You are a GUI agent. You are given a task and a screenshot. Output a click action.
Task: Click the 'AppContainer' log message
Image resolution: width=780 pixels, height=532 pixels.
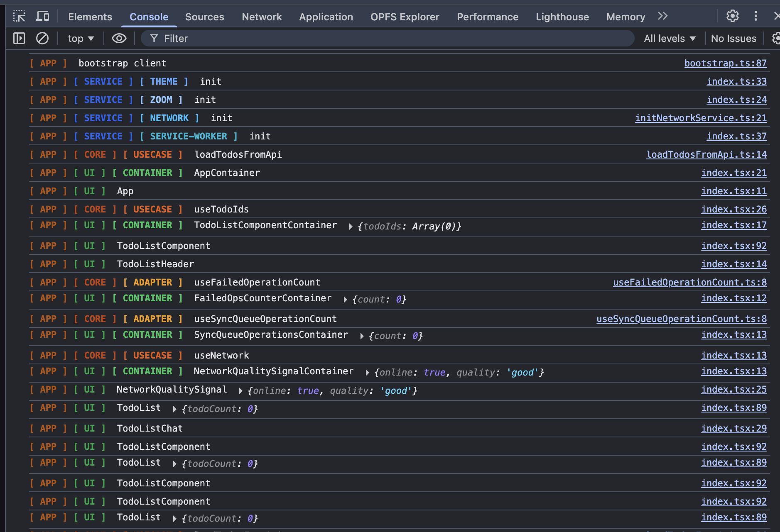click(227, 173)
